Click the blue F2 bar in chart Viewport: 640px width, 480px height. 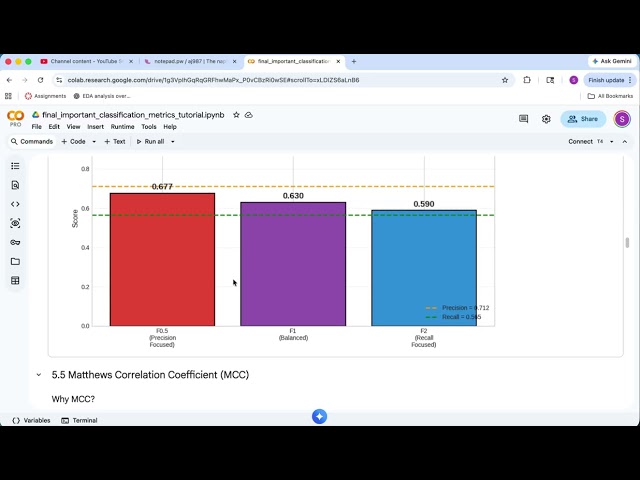(x=424, y=268)
